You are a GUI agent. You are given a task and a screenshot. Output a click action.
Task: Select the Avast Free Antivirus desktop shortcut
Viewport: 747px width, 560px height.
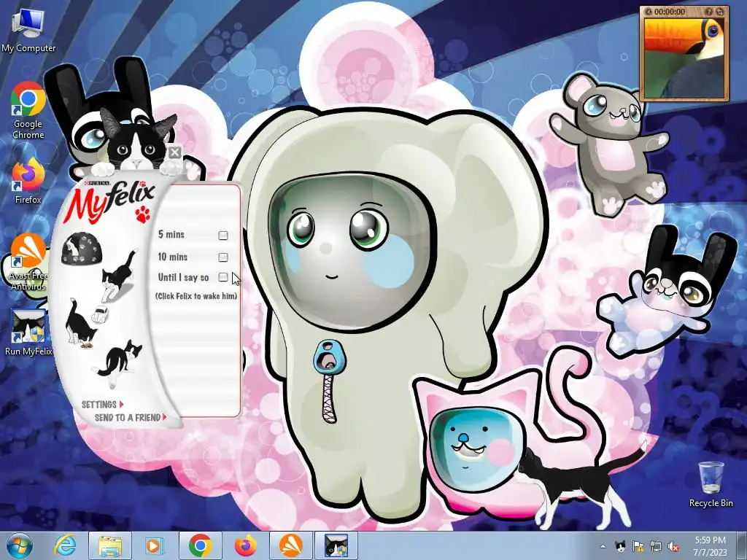(28, 262)
